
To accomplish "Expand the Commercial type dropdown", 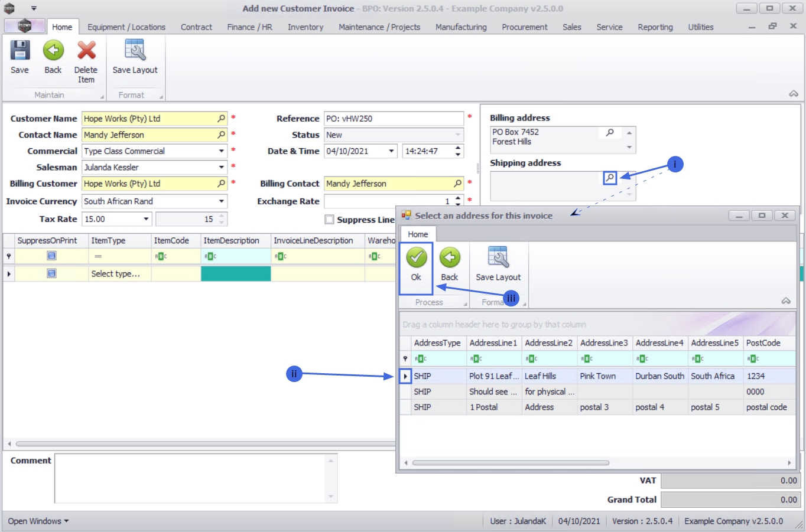I will click(x=222, y=151).
